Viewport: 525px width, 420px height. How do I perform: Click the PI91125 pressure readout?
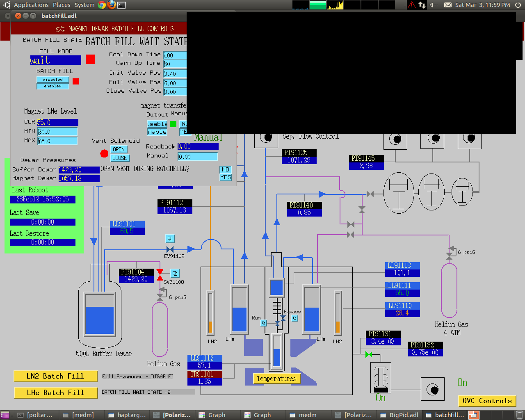pos(299,157)
